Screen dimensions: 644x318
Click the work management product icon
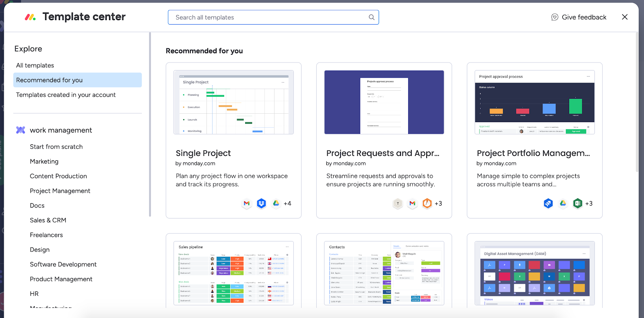point(21,130)
